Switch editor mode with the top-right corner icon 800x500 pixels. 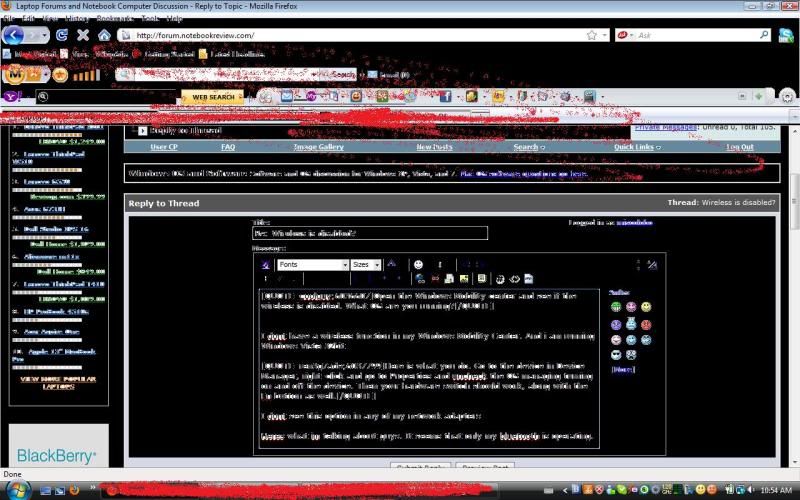652,265
